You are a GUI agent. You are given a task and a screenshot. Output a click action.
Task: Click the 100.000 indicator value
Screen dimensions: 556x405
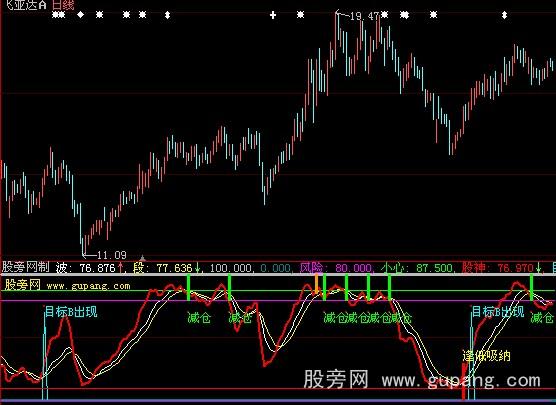(x=230, y=268)
